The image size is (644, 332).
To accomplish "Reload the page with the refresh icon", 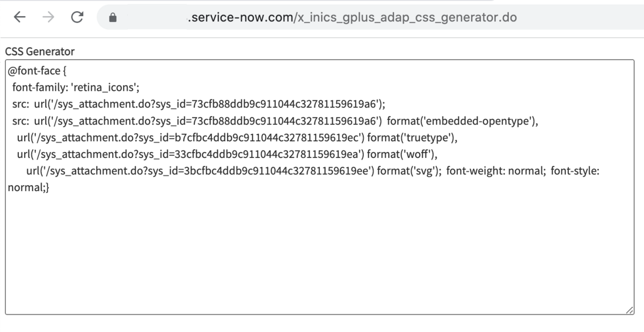I will [77, 17].
